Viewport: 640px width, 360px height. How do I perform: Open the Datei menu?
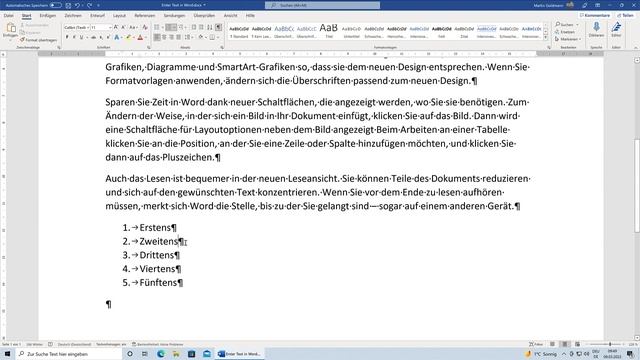9,16
